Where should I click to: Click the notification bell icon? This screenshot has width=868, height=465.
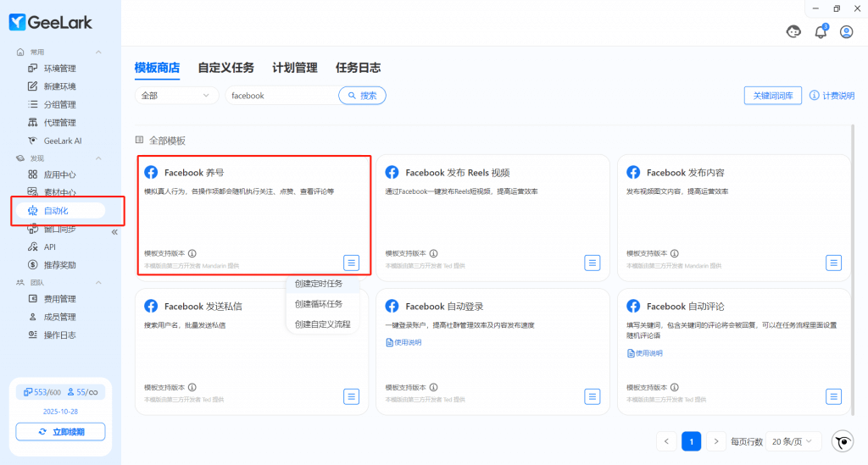[x=820, y=32]
